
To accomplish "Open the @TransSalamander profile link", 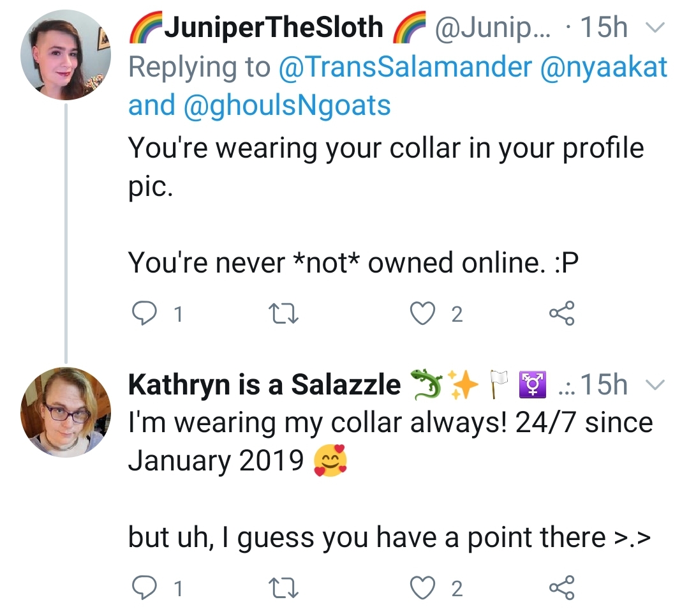I will [405, 67].
